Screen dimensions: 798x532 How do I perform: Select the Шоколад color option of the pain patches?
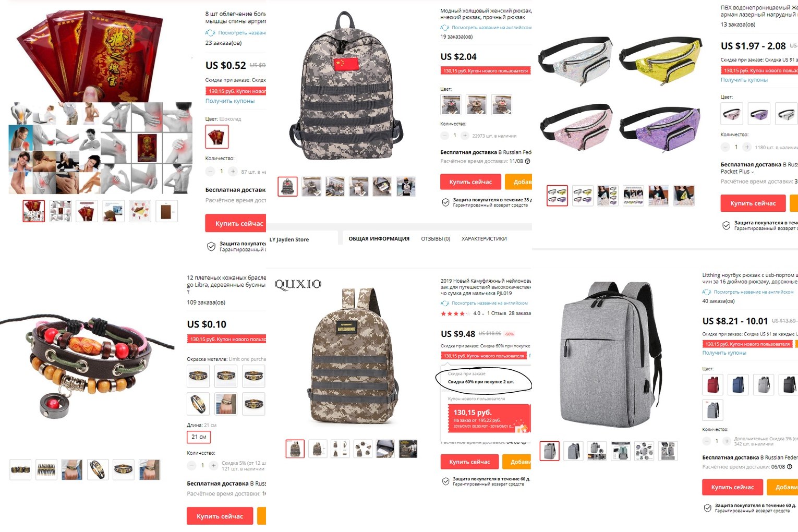pos(216,137)
